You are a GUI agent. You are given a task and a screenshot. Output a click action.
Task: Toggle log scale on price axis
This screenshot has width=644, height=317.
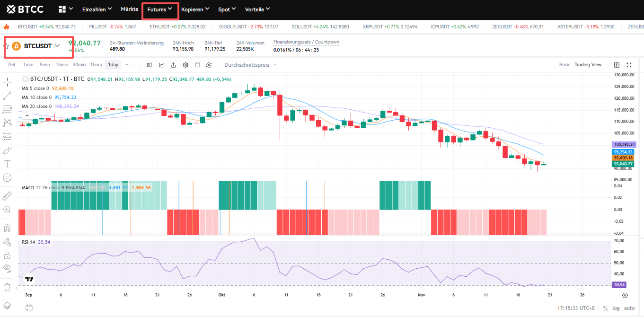coord(616,308)
